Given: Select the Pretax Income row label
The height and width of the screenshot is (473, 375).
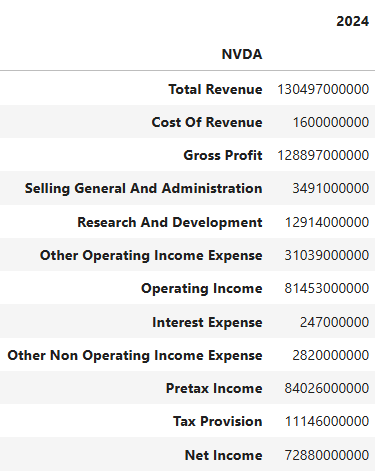Looking at the screenshot, I should pyautogui.click(x=214, y=388).
